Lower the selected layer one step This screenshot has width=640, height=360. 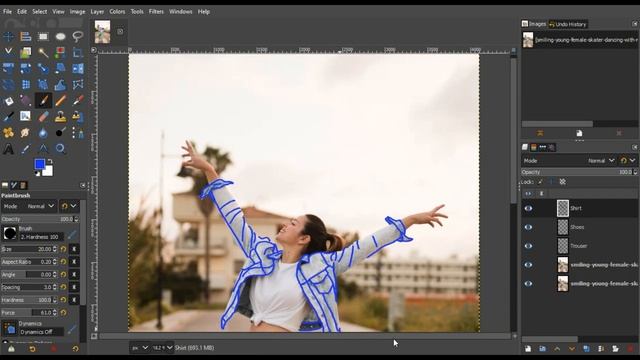click(x=572, y=349)
